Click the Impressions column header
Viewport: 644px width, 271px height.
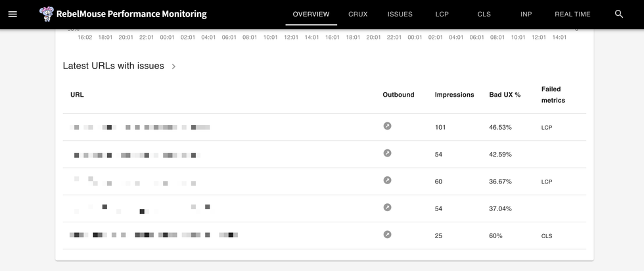pyautogui.click(x=454, y=95)
